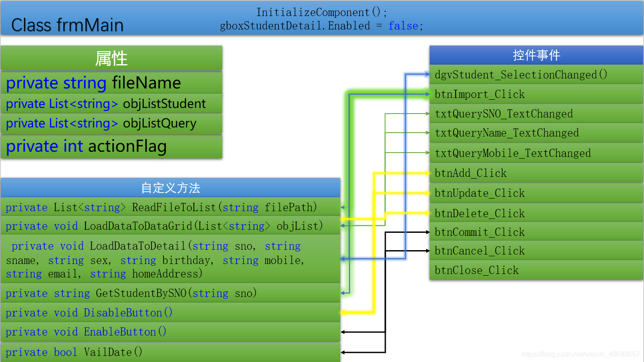
Task: Click the 自定义方法 header
Action: click(171, 188)
